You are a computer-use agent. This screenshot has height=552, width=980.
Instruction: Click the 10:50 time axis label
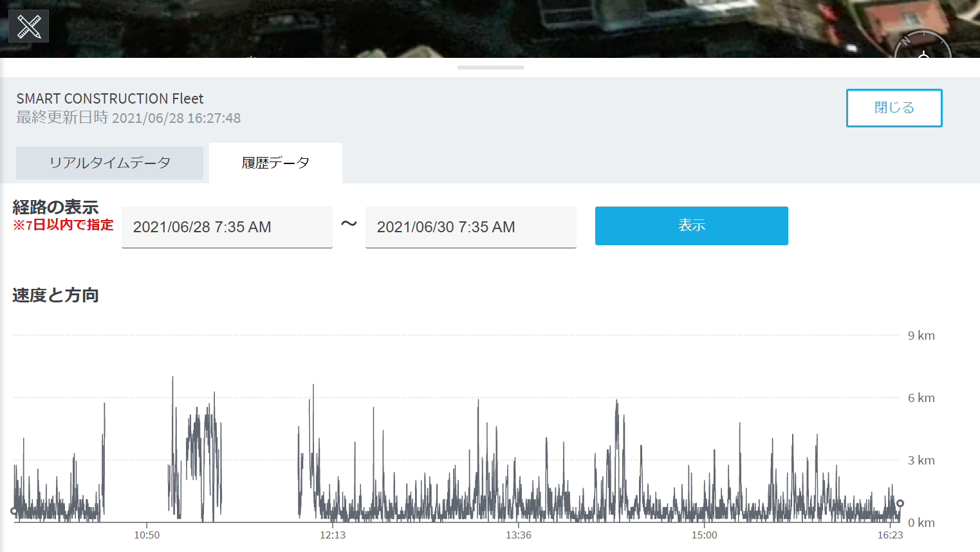click(x=147, y=535)
